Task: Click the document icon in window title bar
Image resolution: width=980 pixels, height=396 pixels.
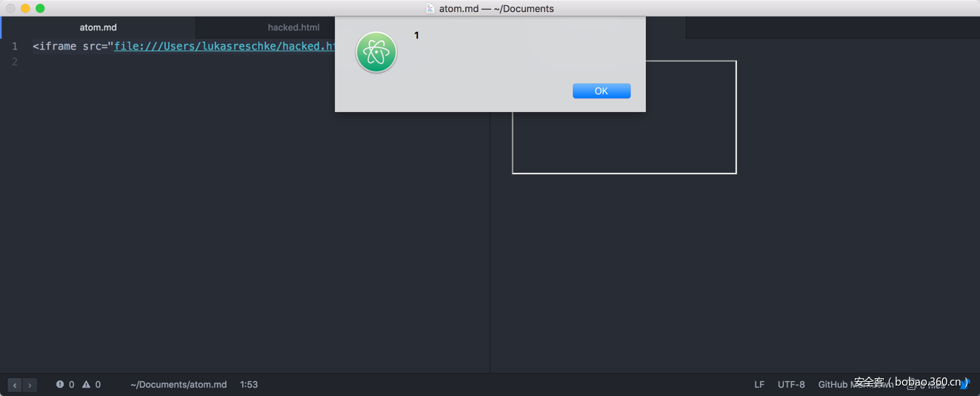Action: click(430, 8)
